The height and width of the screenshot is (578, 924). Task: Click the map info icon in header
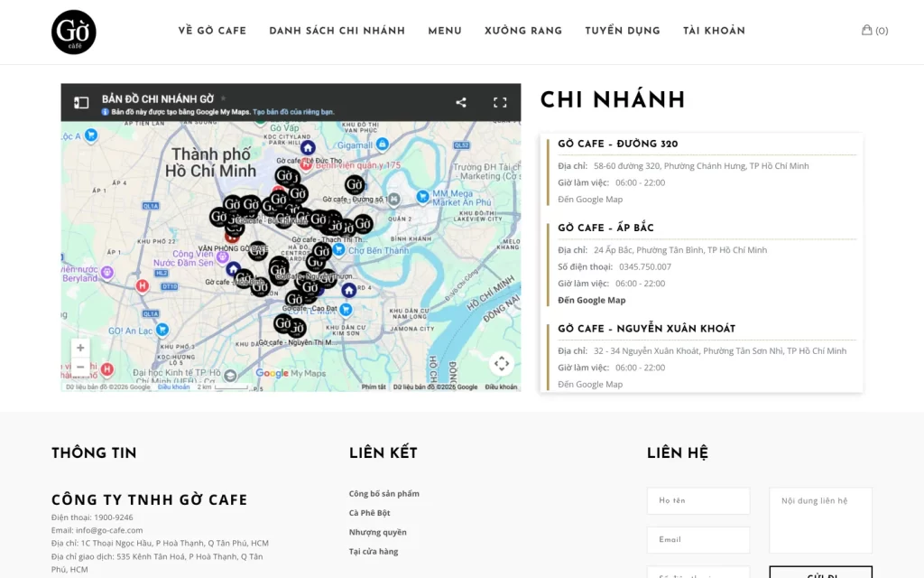click(105, 111)
